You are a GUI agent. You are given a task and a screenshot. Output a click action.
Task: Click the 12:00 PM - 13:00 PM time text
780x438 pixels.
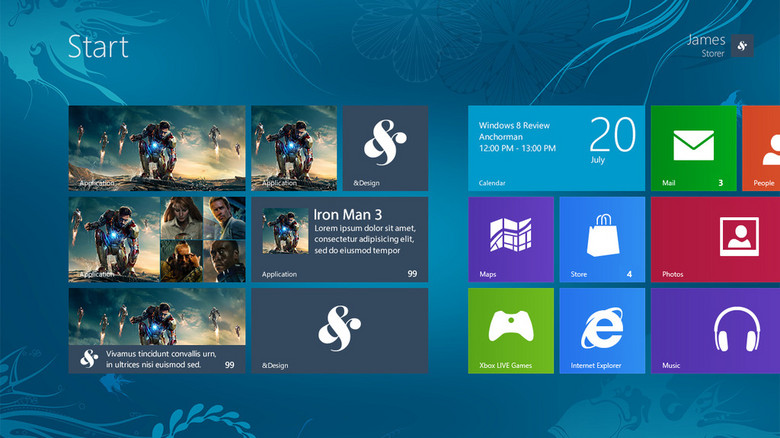[517, 148]
